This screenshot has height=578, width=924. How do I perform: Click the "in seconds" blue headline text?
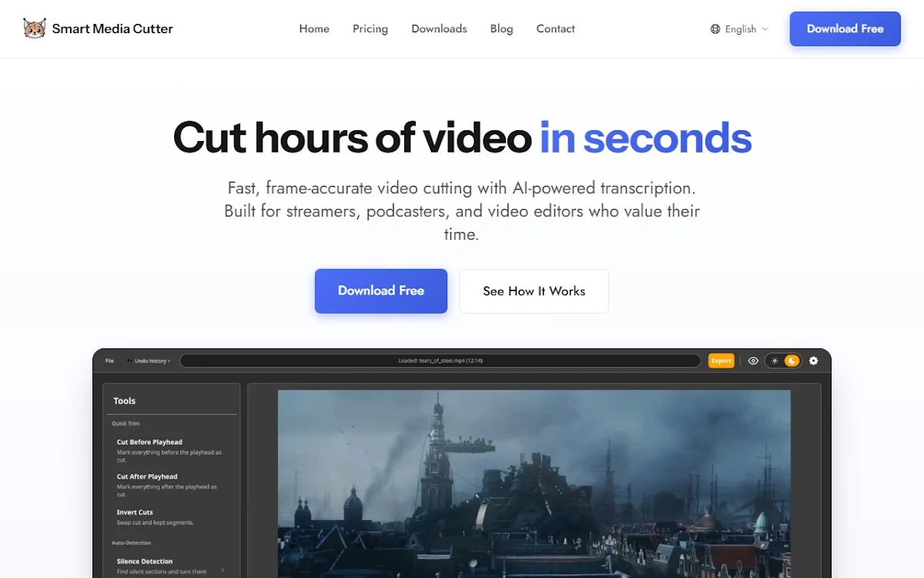[x=645, y=138]
